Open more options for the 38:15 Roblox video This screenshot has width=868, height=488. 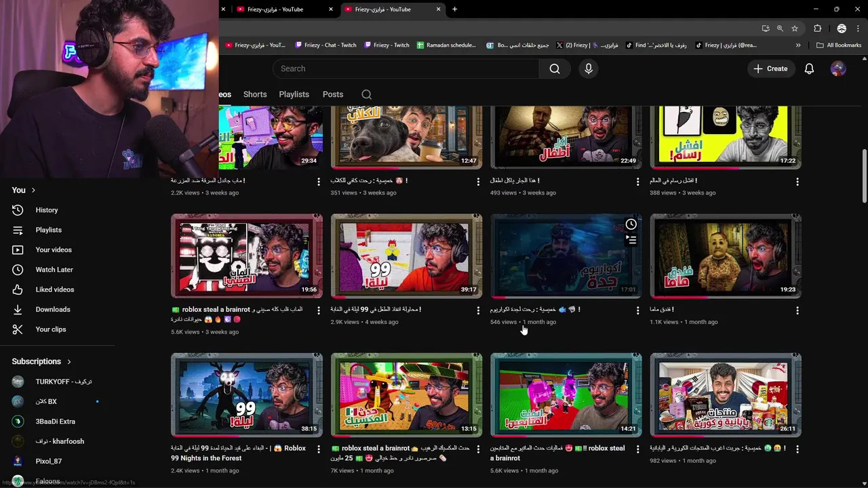(x=319, y=449)
